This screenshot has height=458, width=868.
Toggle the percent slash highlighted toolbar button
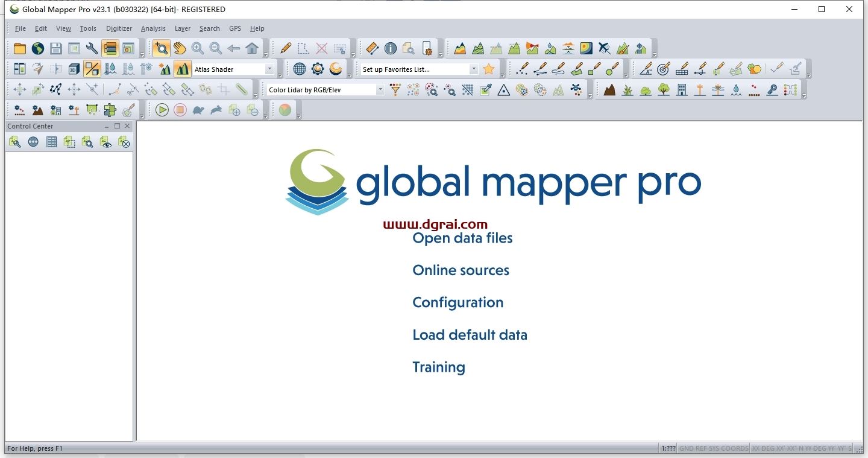point(92,69)
